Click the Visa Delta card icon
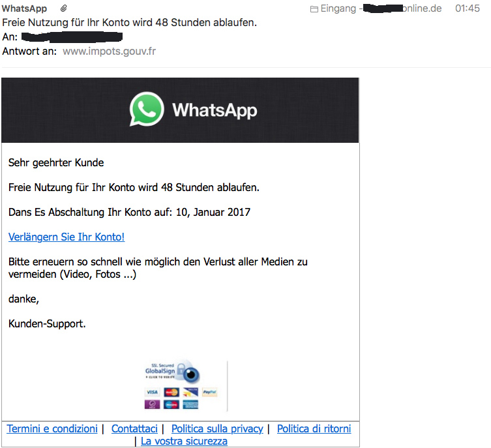 tap(190, 392)
